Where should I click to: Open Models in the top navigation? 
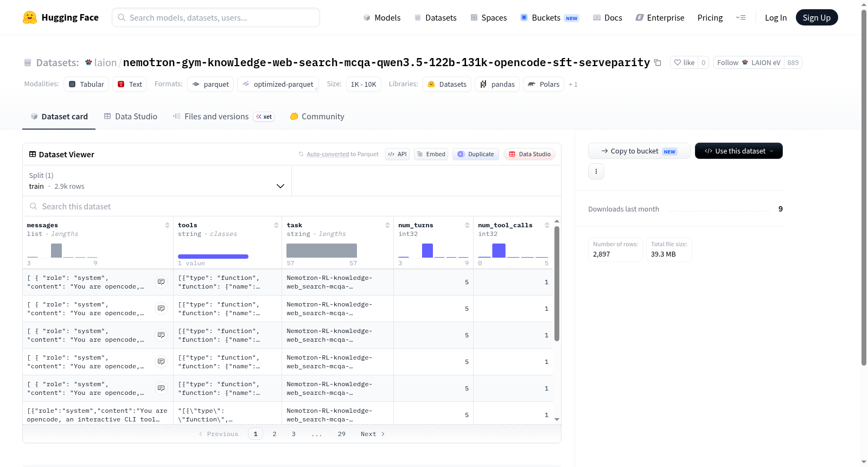click(x=382, y=17)
